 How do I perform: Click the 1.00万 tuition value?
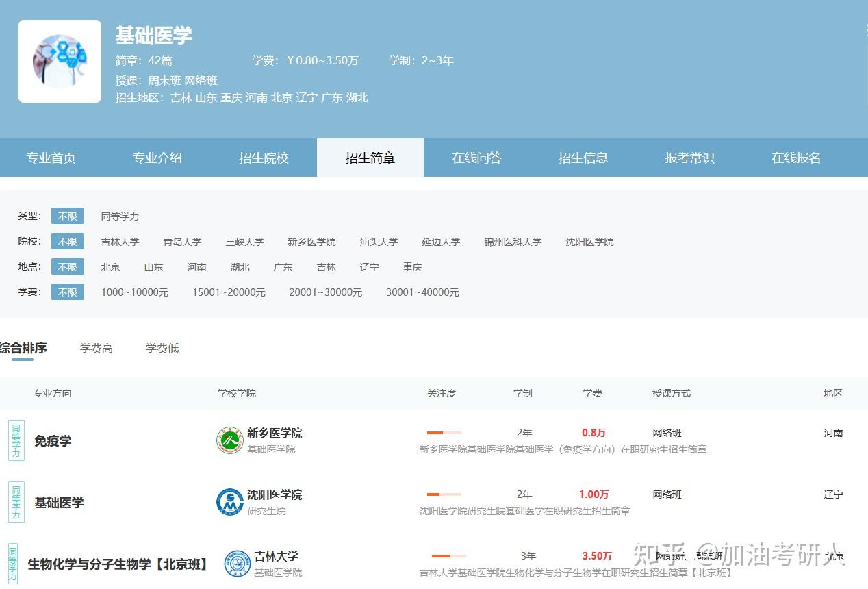point(593,494)
